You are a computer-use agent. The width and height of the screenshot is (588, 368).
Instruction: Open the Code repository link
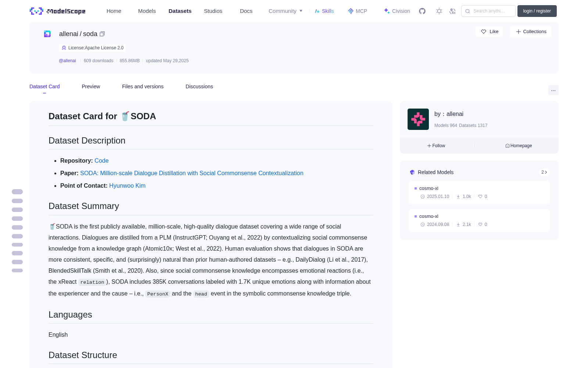(x=101, y=160)
